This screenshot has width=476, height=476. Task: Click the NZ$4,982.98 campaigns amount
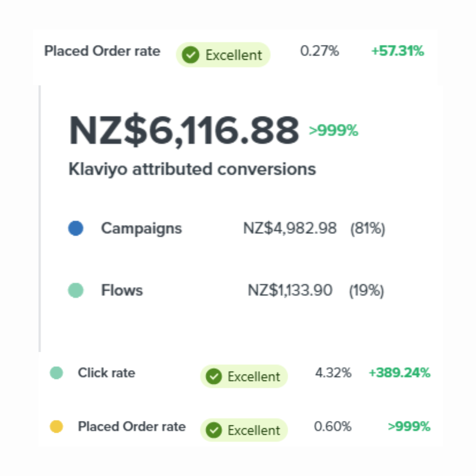pyautogui.click(x=290, y=228)
